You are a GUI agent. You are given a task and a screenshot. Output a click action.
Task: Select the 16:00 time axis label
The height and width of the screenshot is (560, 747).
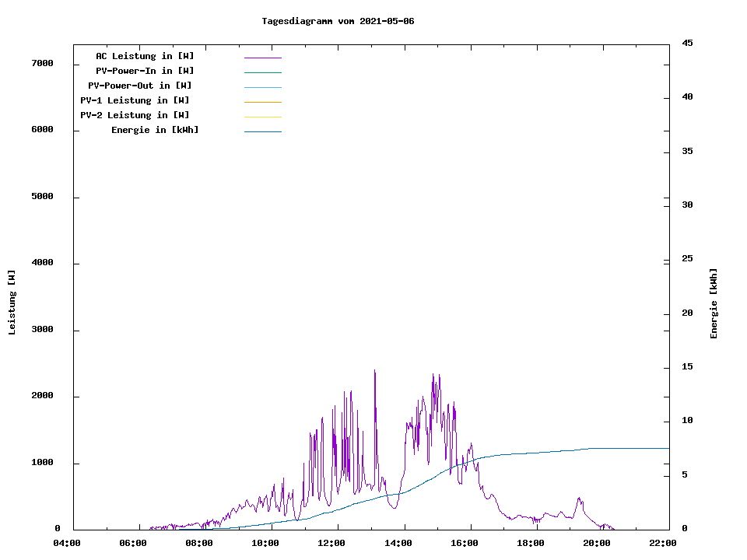click(464, 543)
